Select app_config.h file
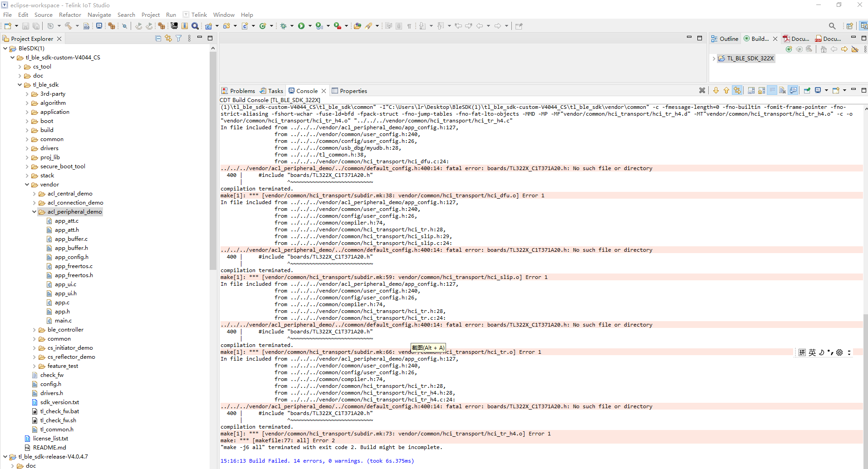This screenshot has height=469, width=868. (71, 257)
